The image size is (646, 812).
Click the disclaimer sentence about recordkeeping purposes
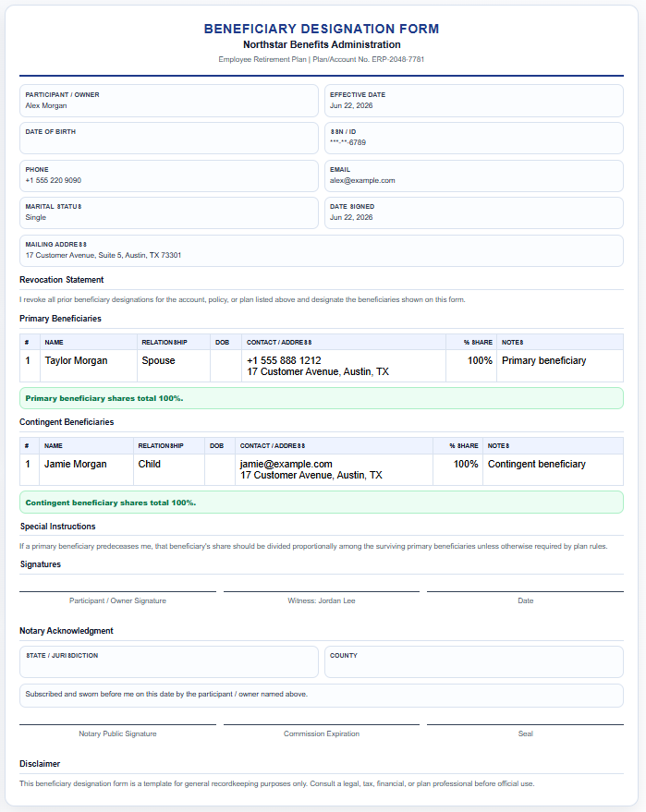coord(277,783)
